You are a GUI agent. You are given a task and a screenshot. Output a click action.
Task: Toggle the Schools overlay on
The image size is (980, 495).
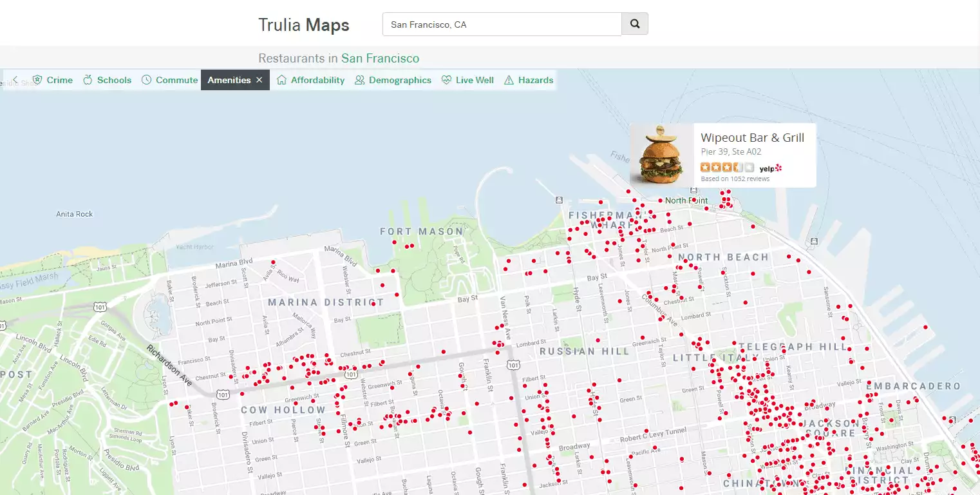click(x=113, y=80)
